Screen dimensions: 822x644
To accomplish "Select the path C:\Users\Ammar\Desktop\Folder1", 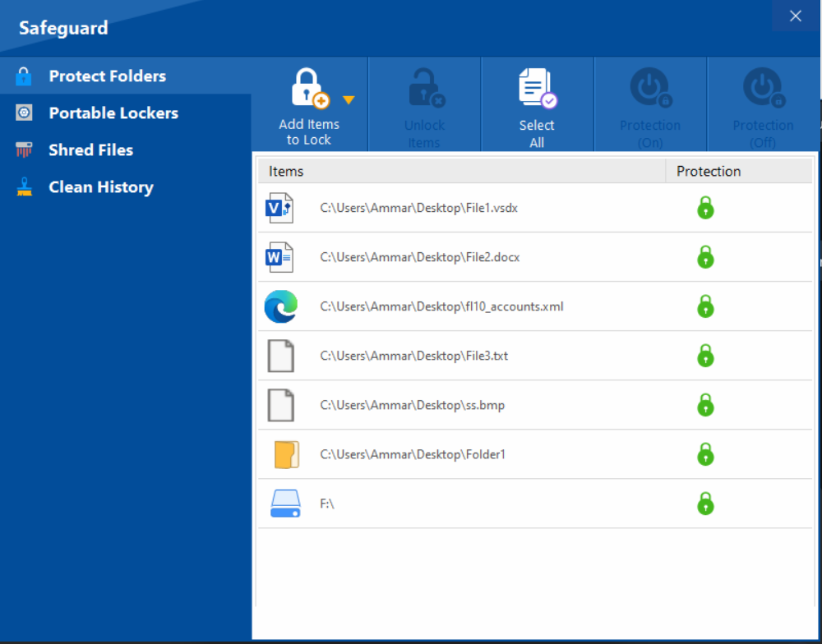I will point(413,454).
